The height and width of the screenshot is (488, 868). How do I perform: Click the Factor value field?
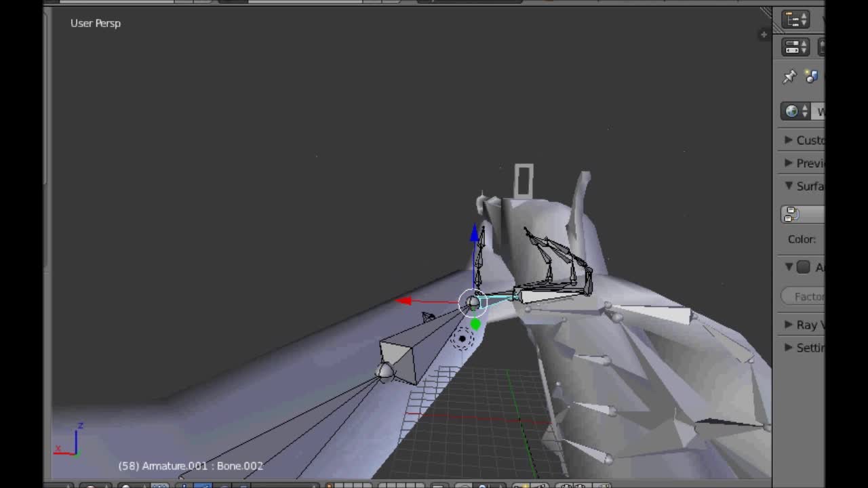click(x=804, y=296)
